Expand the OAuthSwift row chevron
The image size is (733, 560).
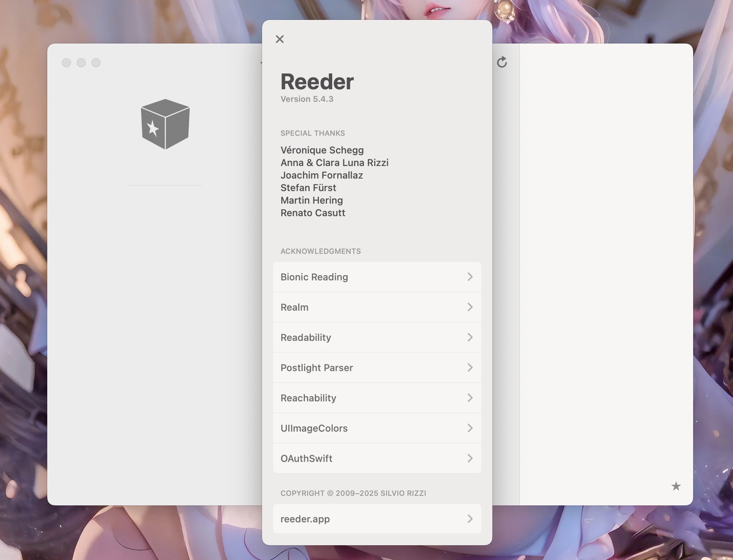tap(470, 458)
